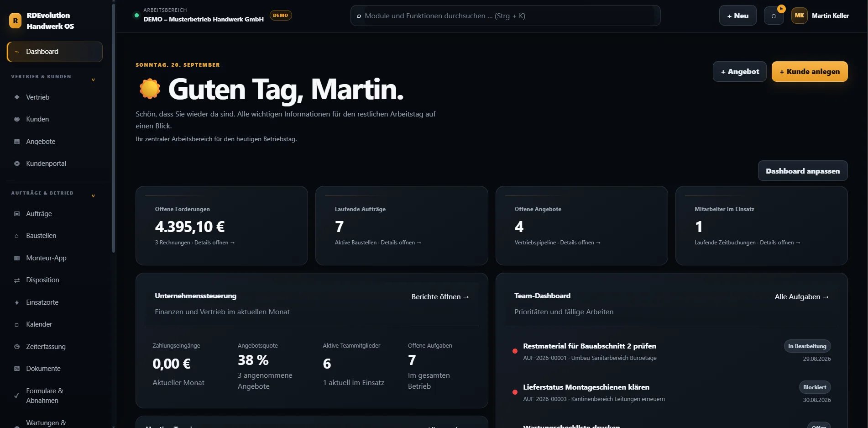
Task: Click the In Bearbeitung status badge
Action: coord(807,346)
